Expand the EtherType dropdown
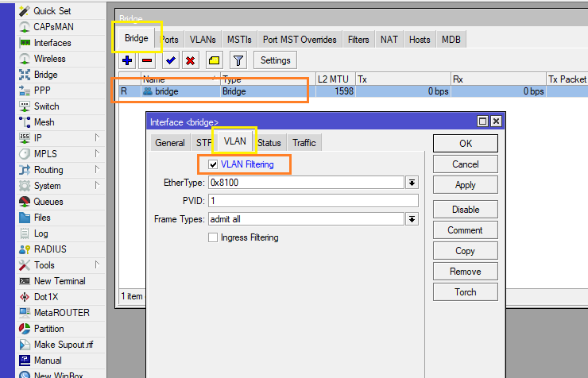 pos(412,183)
